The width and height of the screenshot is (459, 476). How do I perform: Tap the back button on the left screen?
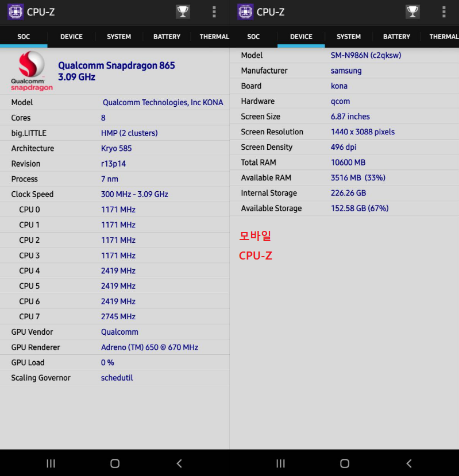pos(179,463)
